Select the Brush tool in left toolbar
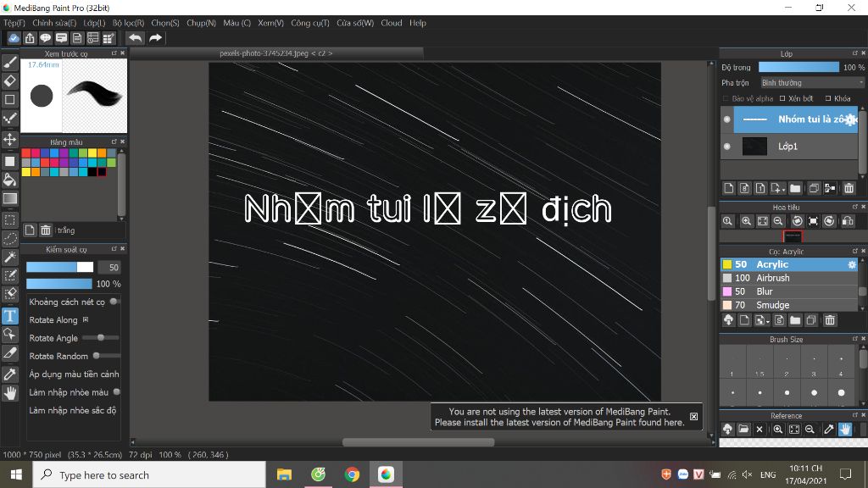The image size is (868, 488). pyautogui.click(x=10, y=62)
